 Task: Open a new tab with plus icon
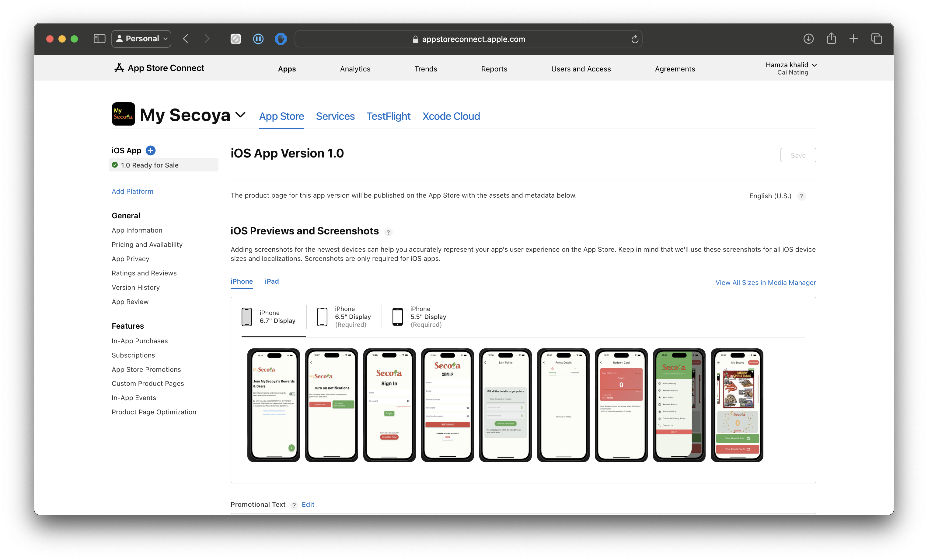854,39
